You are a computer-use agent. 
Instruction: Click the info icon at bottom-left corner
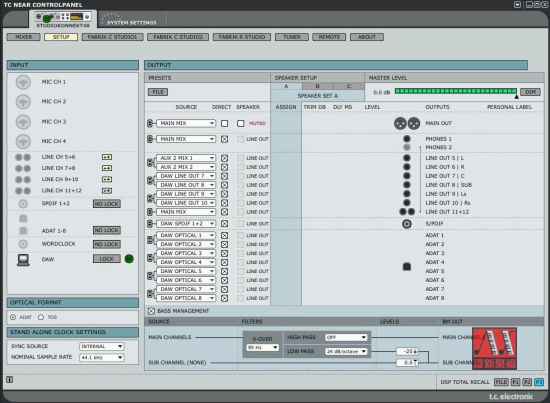(9, 379)
